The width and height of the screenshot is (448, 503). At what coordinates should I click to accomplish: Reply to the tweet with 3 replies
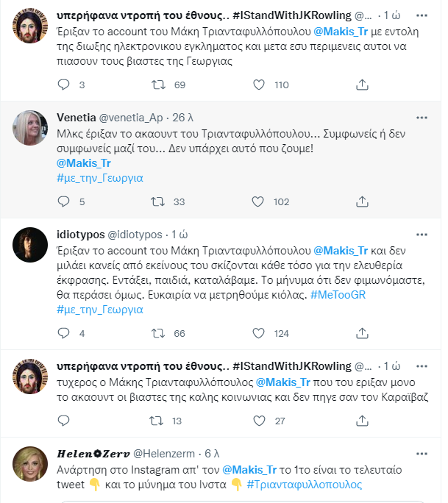62,85
